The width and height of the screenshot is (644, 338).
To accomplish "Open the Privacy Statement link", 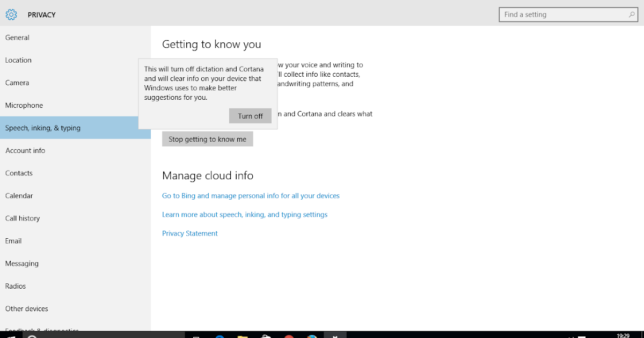I will click(x=189, y=233).
